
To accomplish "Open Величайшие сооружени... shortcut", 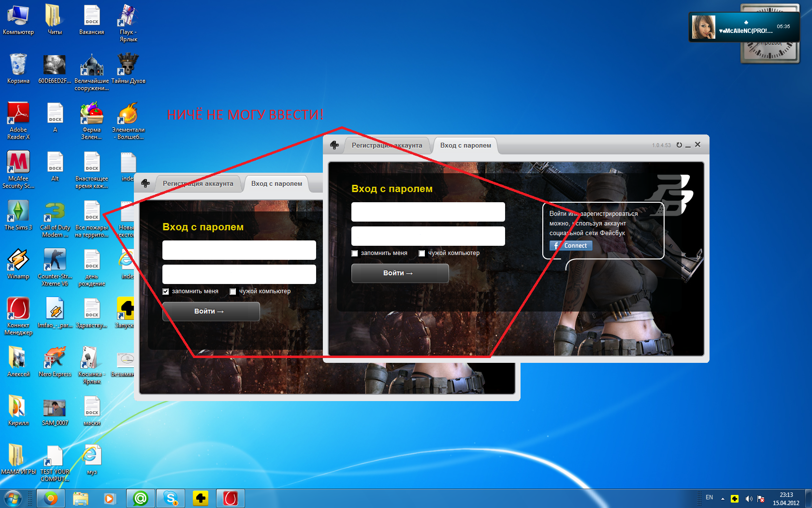I will [x=91, y=72].
